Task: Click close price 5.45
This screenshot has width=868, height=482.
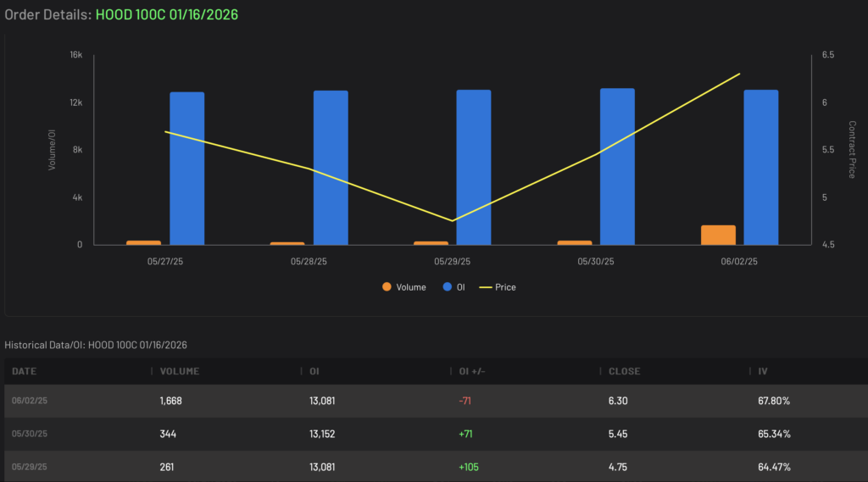Action: (x=618, y=434)
